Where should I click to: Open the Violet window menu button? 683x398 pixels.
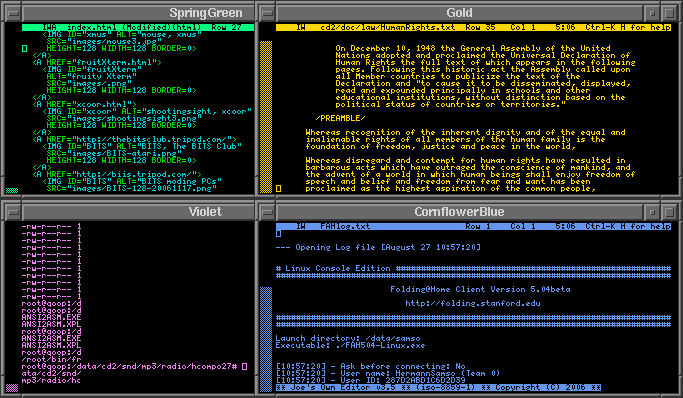pyautogui.click(x=14, y=212)
